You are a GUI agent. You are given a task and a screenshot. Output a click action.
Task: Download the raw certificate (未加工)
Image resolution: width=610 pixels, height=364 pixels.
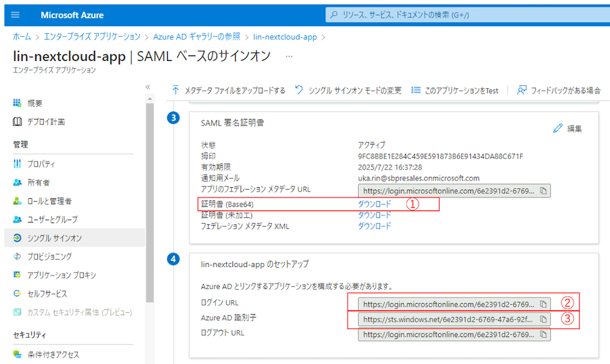[x=374, y=215]
